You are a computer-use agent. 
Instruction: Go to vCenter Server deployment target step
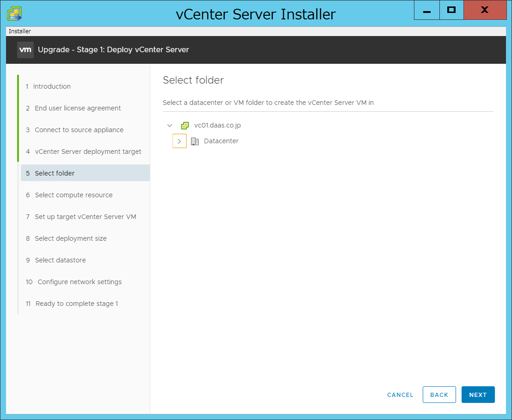[x=84, y=152]
